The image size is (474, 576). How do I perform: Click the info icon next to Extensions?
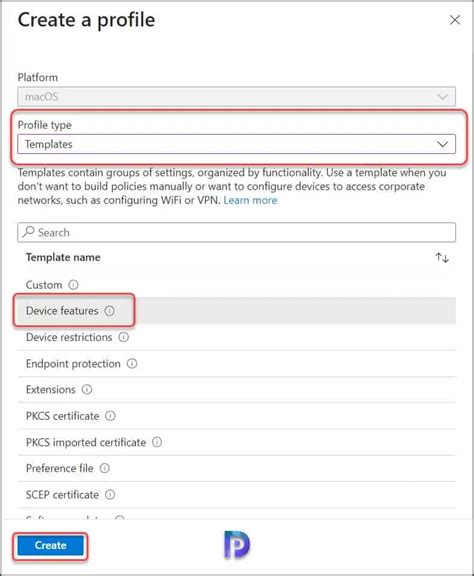point(87,389)
